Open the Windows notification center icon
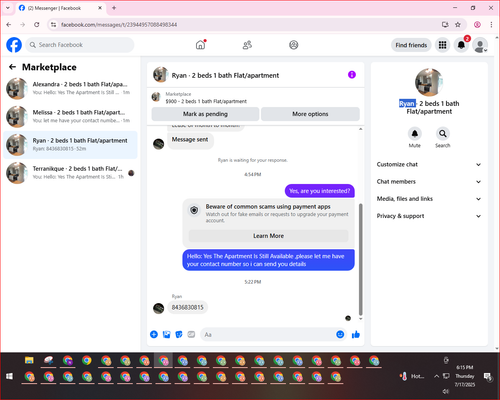 (488, 376)
